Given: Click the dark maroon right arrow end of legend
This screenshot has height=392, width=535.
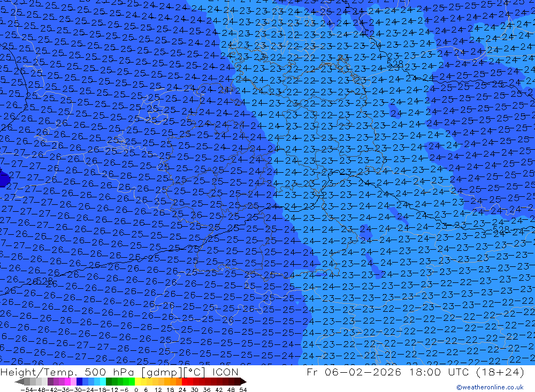Looking at the screenshot, I should (x=243, y=381).
